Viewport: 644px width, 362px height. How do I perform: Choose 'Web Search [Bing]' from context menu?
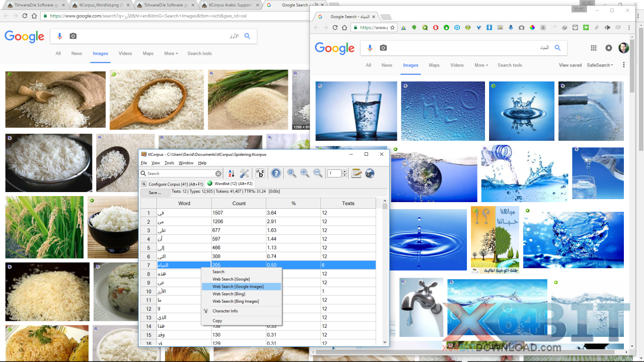242,294
